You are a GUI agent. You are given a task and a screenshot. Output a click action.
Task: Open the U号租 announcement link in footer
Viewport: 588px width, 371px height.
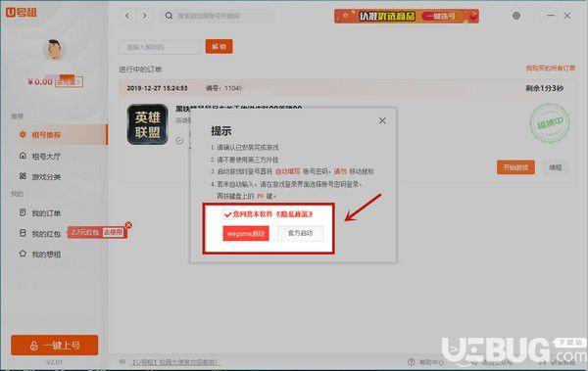(x=174, y=362)
